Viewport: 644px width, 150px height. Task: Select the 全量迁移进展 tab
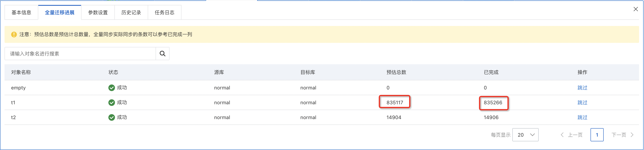[60, 13]
